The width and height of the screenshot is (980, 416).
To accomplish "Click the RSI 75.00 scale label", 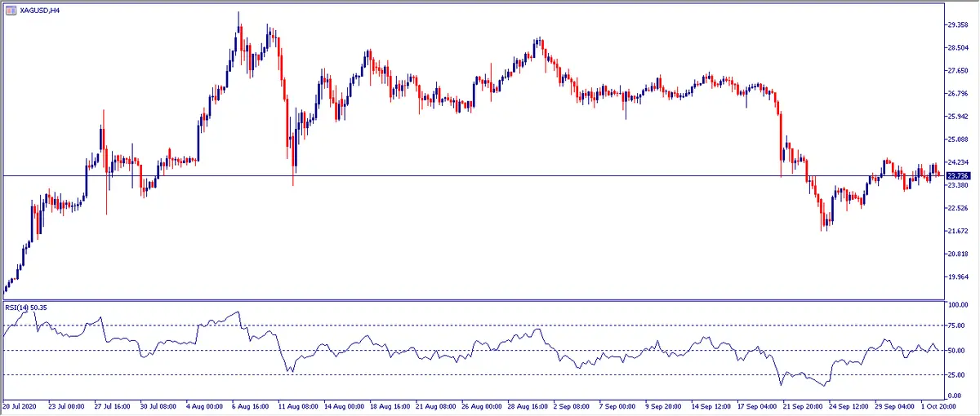I will [x=955, y=326].
